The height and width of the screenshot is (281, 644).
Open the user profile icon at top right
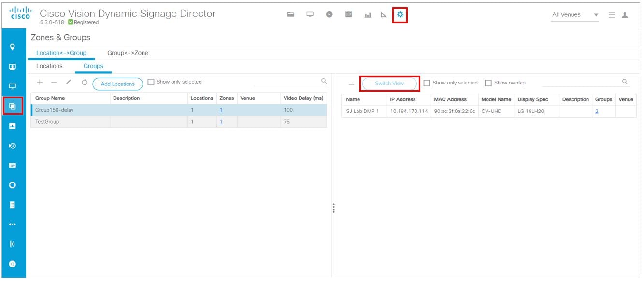(626, 14)
